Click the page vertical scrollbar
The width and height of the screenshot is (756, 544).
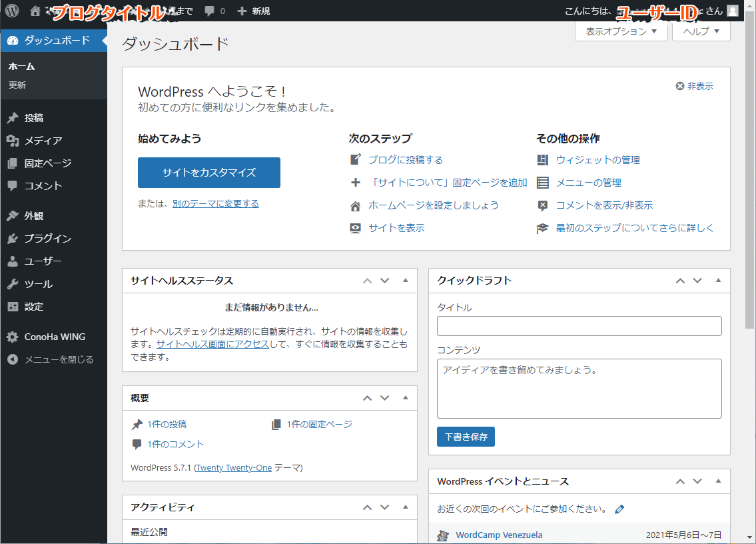(750, 169)
